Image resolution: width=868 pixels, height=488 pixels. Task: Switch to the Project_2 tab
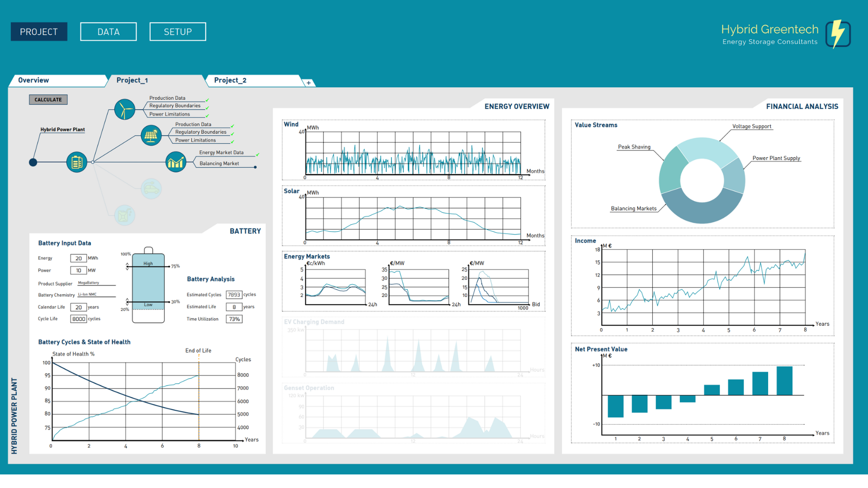[231, 80]
